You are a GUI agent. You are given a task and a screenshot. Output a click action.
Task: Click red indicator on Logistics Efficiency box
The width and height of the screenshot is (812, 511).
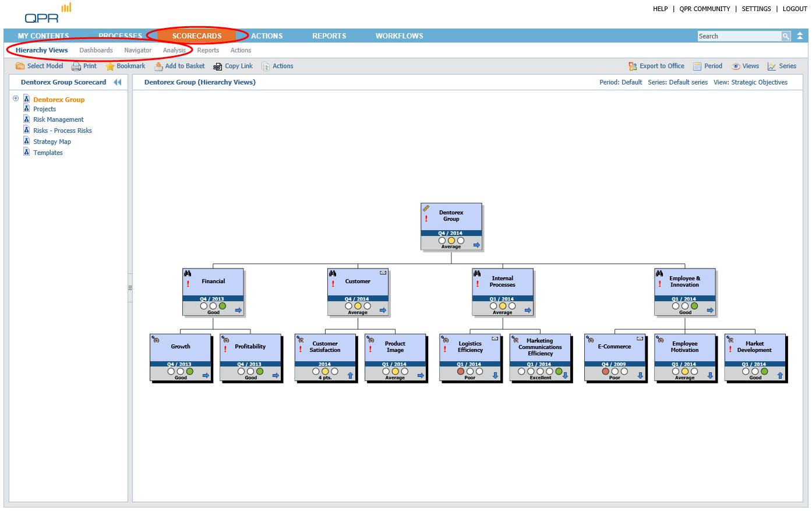point(461,371)
